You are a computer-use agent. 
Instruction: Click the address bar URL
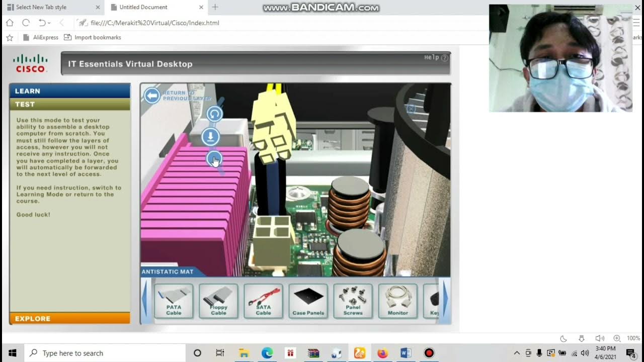pos(155,23)
